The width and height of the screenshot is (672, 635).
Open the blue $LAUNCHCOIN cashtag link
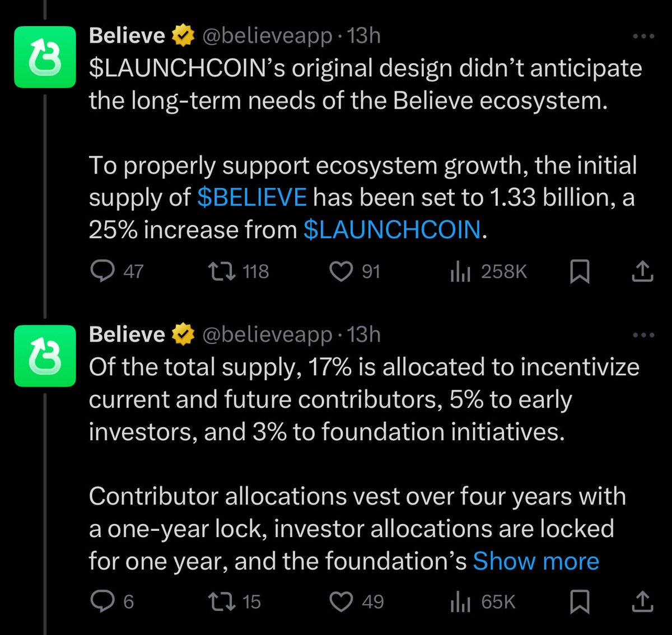click(392, 230)
